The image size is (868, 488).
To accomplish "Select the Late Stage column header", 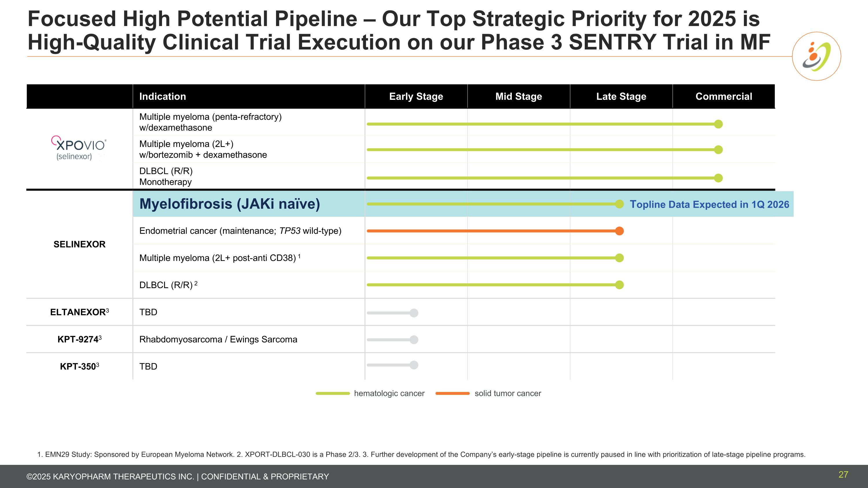I will click(621, 97).
